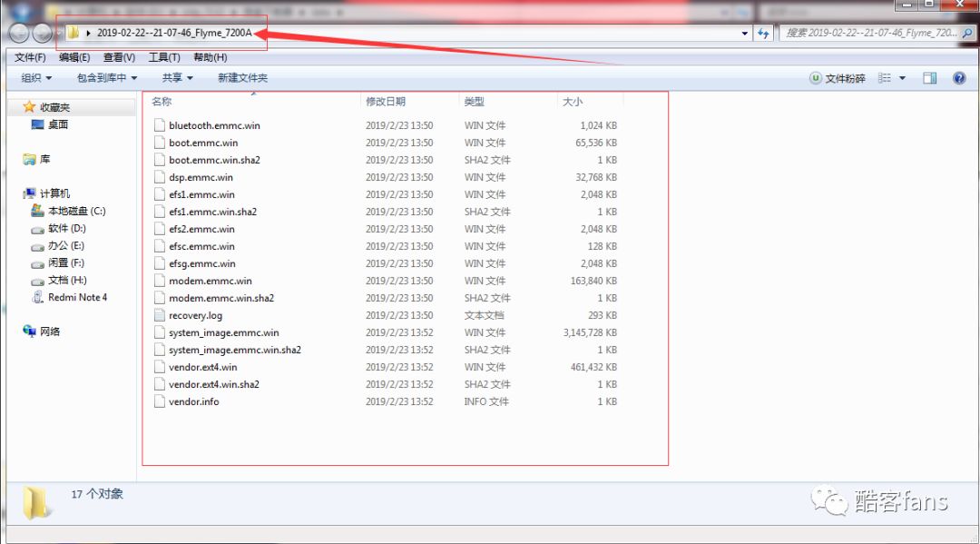
Task: Click the search magnifier icon
Action: pyautogui.click(x=967, y=33)
